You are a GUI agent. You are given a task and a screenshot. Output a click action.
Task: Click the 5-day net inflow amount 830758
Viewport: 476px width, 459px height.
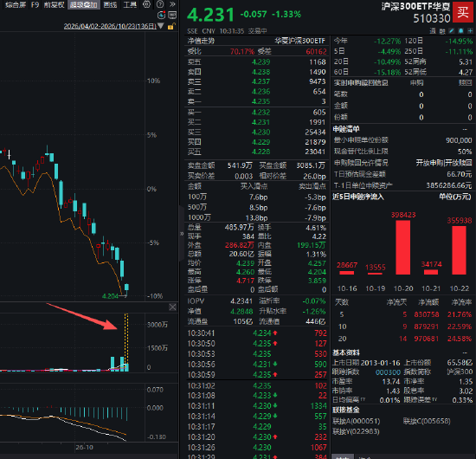coord(427,314)
